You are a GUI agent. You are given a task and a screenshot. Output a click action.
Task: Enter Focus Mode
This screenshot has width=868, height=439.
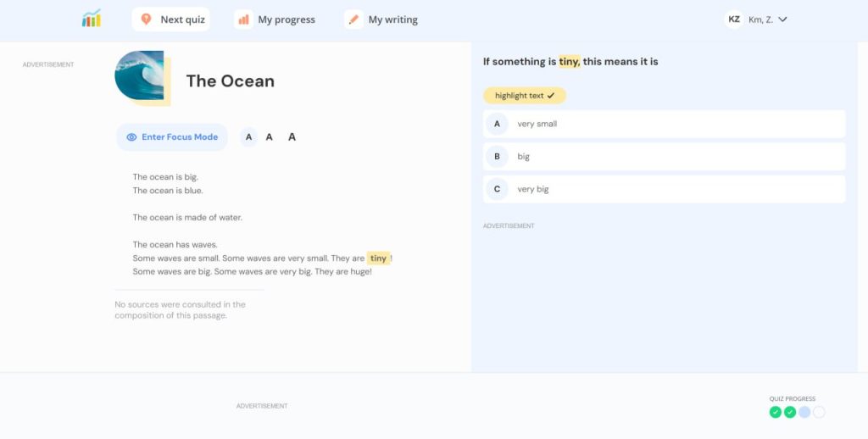pyautogui.click(x=172, y=137)
